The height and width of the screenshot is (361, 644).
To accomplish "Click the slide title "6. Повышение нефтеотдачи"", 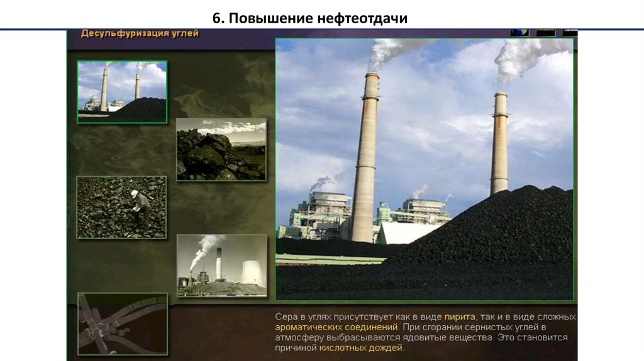I will point(310,18).
